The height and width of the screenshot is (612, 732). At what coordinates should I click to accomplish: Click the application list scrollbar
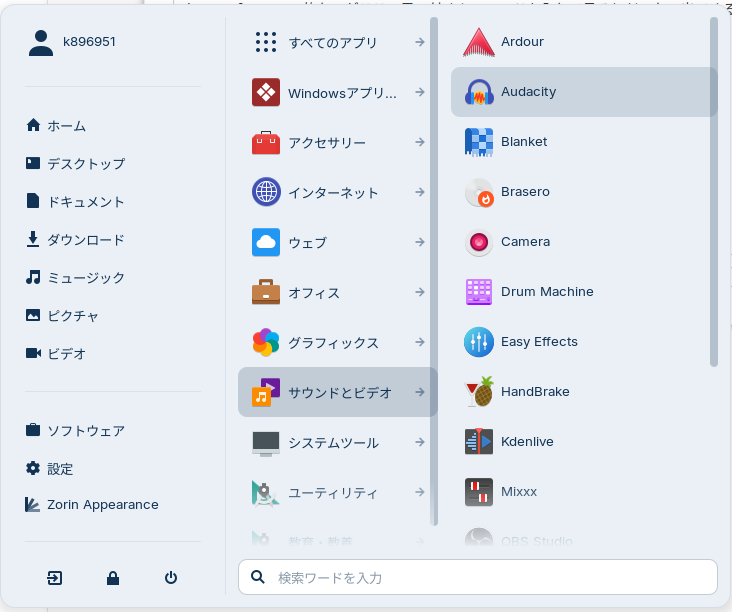[x=714, y=190]
